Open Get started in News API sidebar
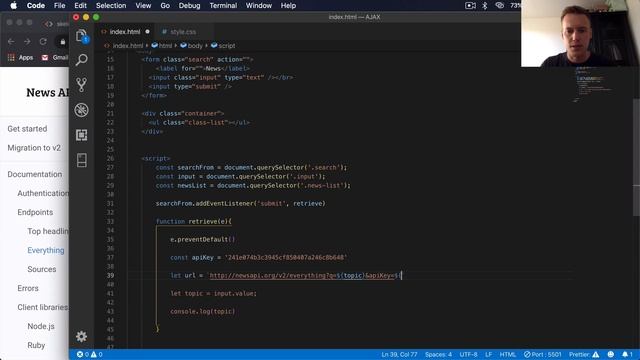Image resolution: width=640 pixels, height=360 pixels. 27,129
